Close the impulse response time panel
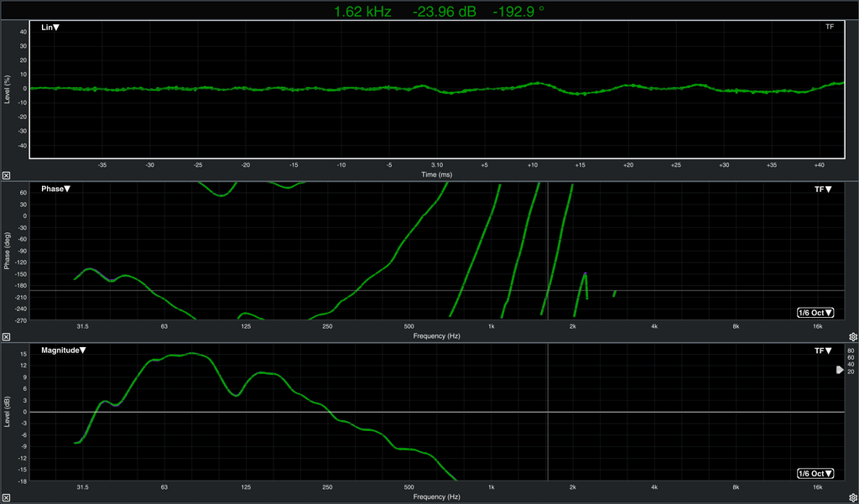 pyautogui.click(x=6, y=175)
